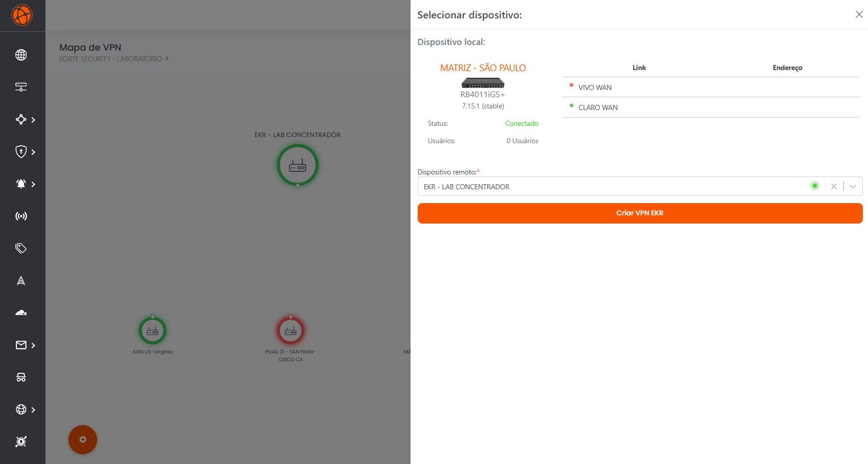Click the green status dot in remote device field

tap(814, 186)
